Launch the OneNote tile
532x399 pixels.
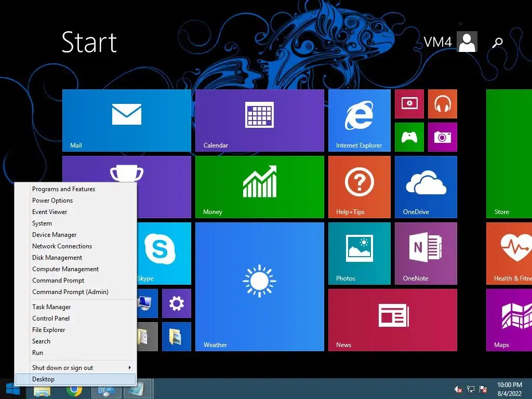pyautogui.click(x=426, y=254)
